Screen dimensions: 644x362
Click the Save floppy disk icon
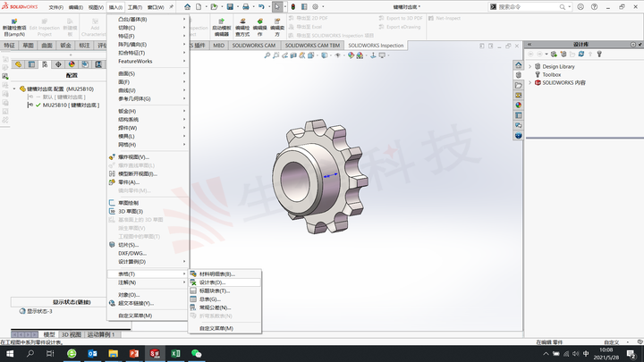230,7
